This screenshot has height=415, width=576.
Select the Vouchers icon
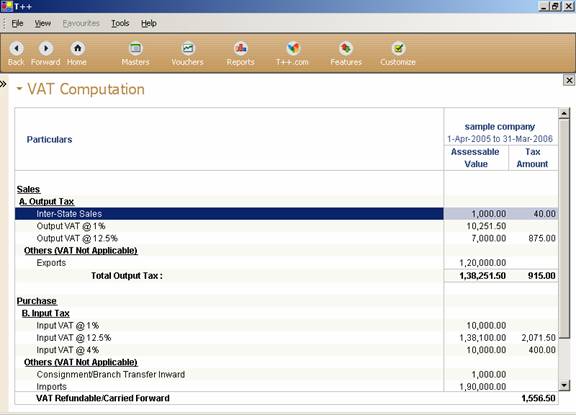point(188,48)
